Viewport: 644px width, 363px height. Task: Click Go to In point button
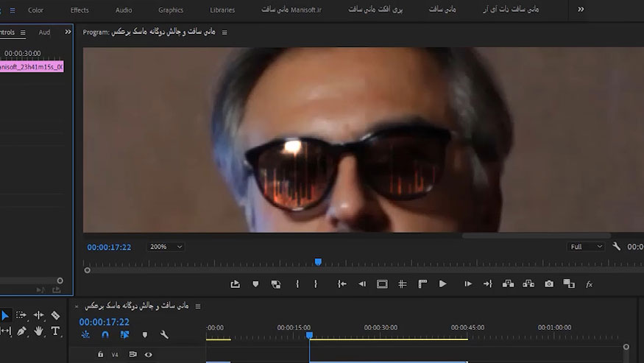[342, 283]
